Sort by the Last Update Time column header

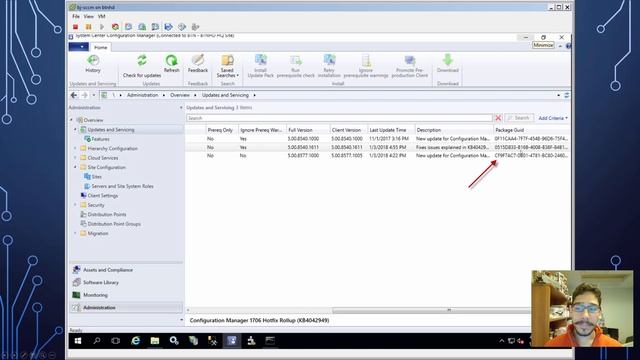point(391,130)
